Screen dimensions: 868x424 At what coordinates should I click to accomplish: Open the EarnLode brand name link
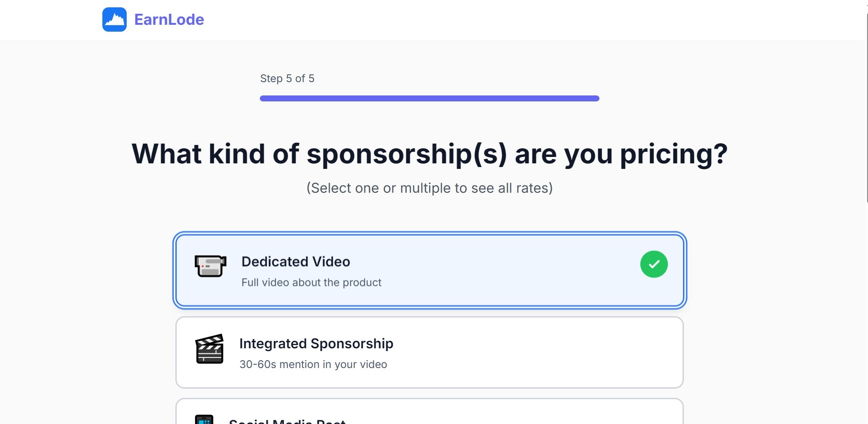coord(169,19)
